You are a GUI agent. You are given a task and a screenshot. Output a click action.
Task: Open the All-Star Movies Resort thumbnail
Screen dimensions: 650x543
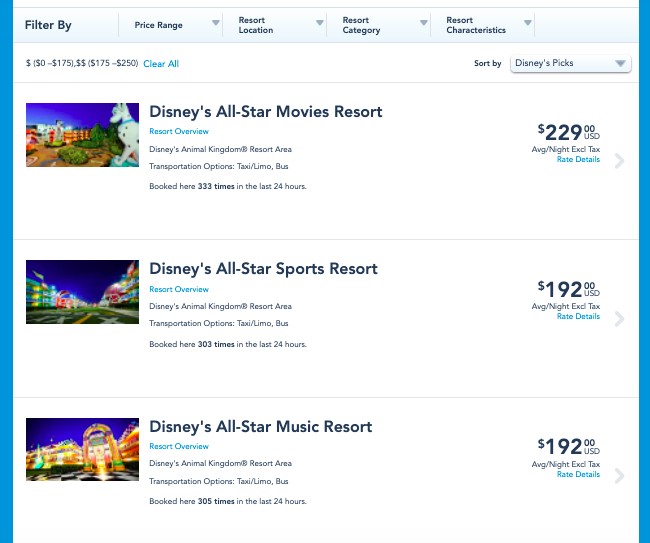(x=82, y=135)
